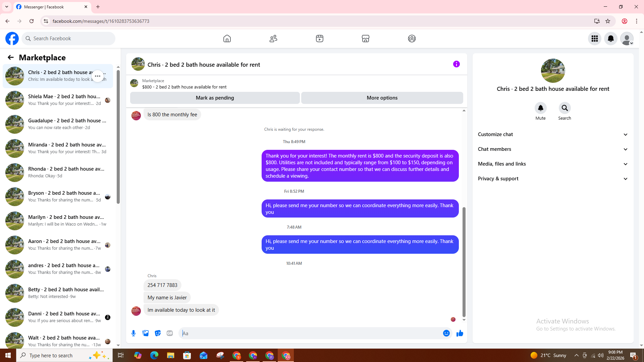
Task: Show hidden system tray icons
Action: pos(577,355)
